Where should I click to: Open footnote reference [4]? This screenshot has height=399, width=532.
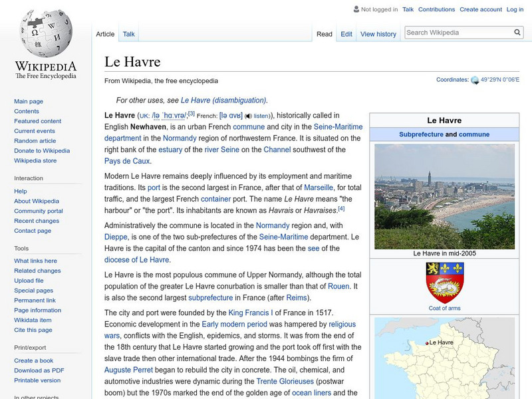341,209
